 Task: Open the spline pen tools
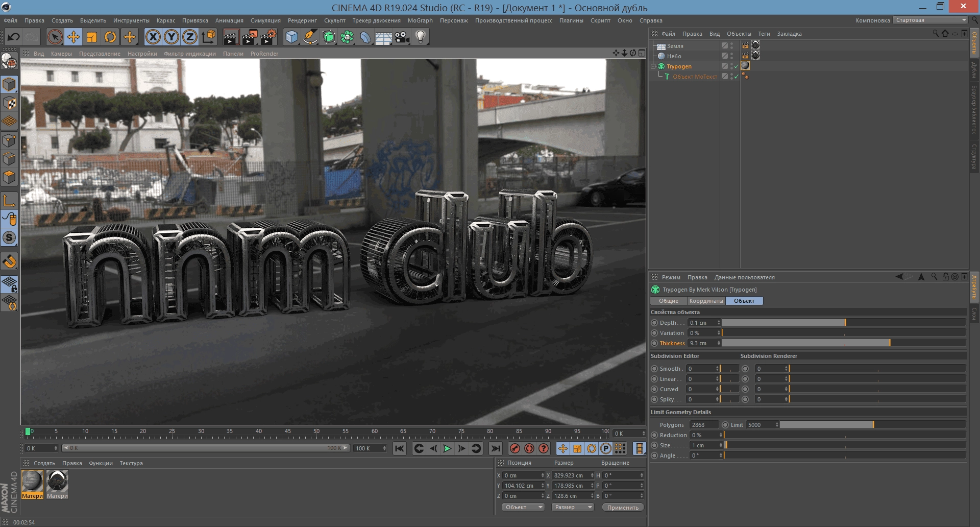tap(310, 37)
